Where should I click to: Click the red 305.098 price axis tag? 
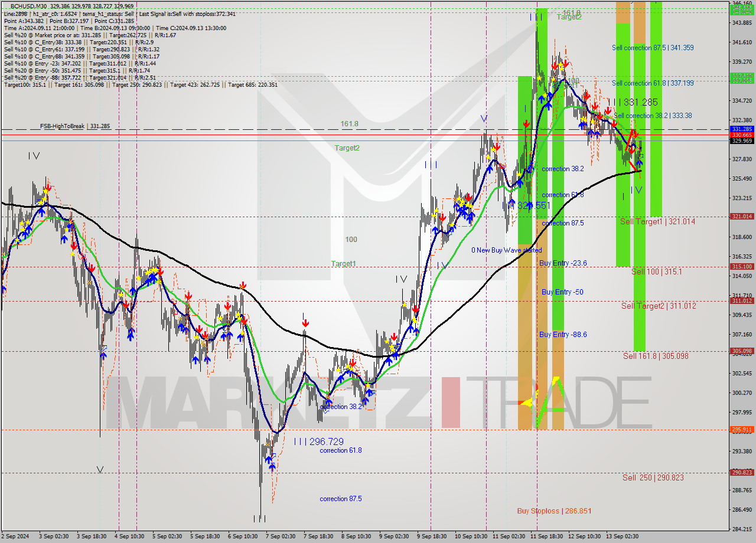(742, 351)
